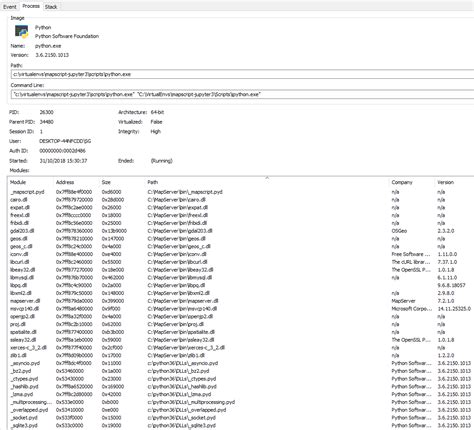Select the _socket.pyd module name cell

[x=24, y=417]
